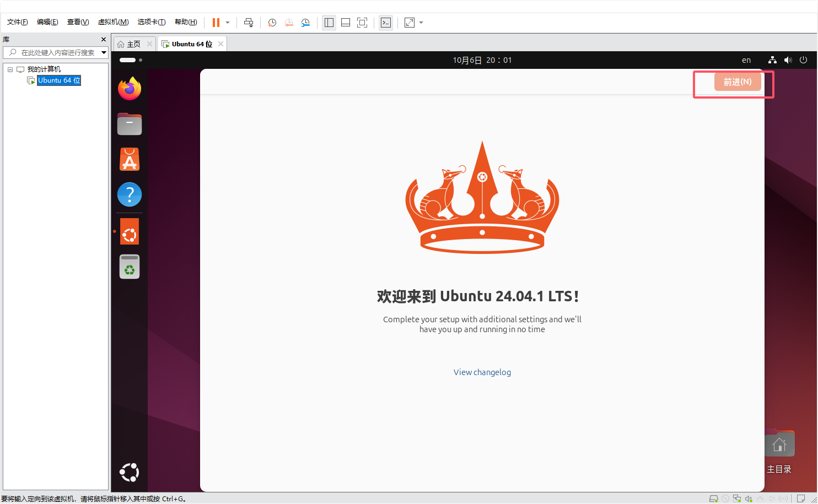Revert the VM to its previous snapshot
This screenshot has height=504, width=818.
289,23
